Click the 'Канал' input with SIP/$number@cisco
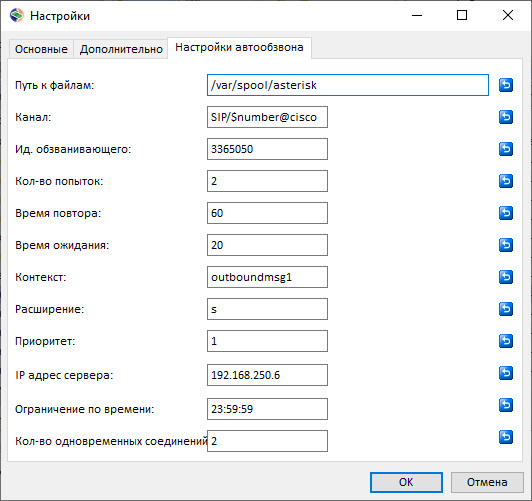 (267, 117)
